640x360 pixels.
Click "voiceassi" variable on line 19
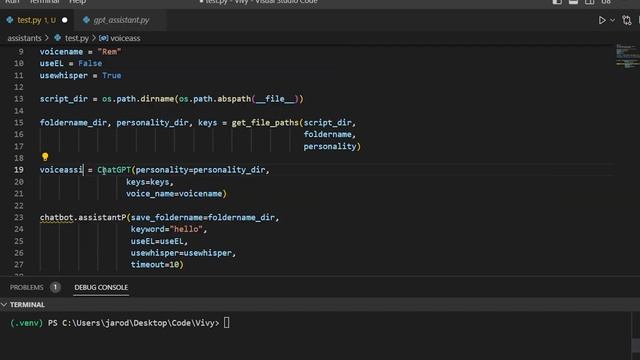click(x=61, y=170)
